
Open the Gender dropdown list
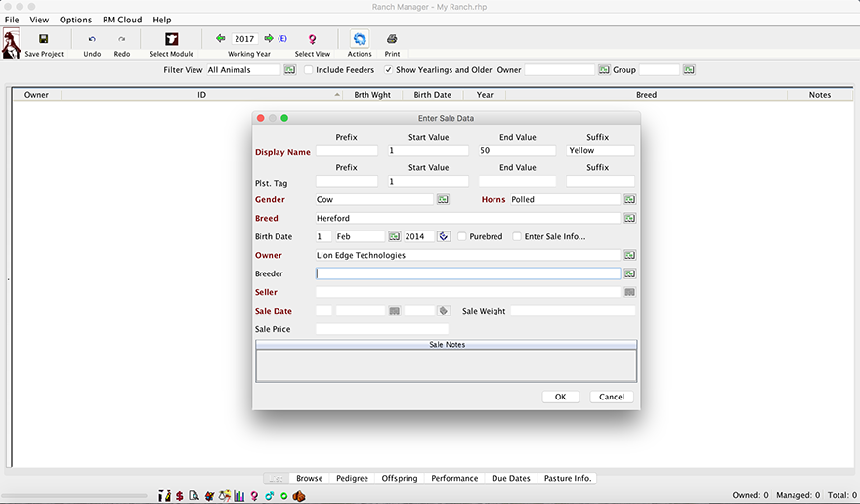(x=442, y=199)
